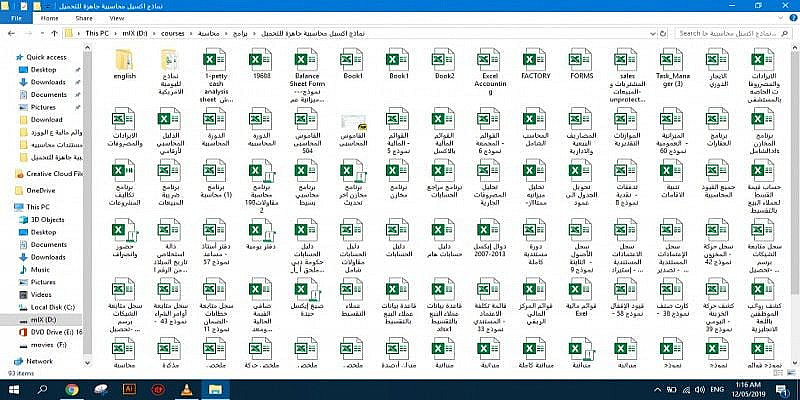The height and width of the screenshot is (400, 800).
Task: Click courses in the address path
Action: tap(172, 33)
